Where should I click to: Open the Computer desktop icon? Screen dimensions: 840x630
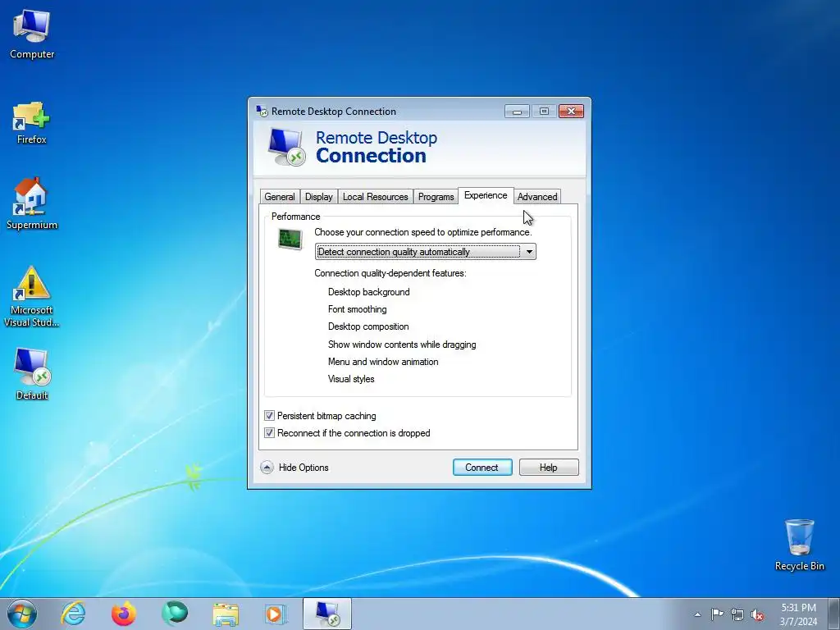pos(32,34)
